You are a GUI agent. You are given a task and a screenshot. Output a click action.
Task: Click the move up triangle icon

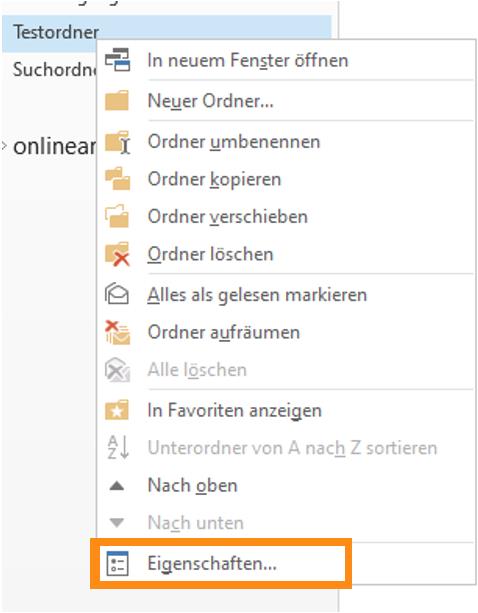pos(117,486)
